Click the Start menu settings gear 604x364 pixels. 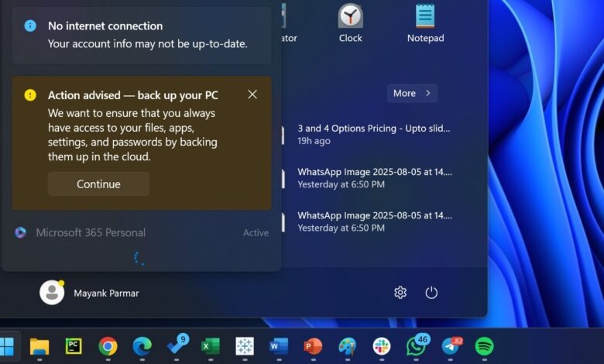[400, 292]
